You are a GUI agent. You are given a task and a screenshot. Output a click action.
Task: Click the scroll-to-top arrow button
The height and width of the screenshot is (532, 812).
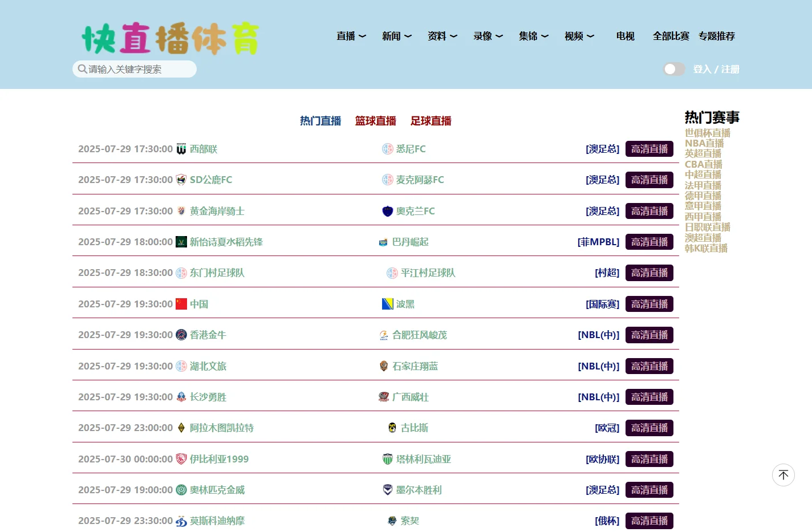783,475
